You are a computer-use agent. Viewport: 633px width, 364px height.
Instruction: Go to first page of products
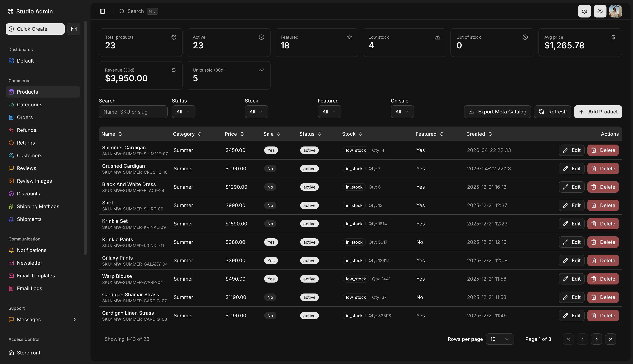pos(568,339)
